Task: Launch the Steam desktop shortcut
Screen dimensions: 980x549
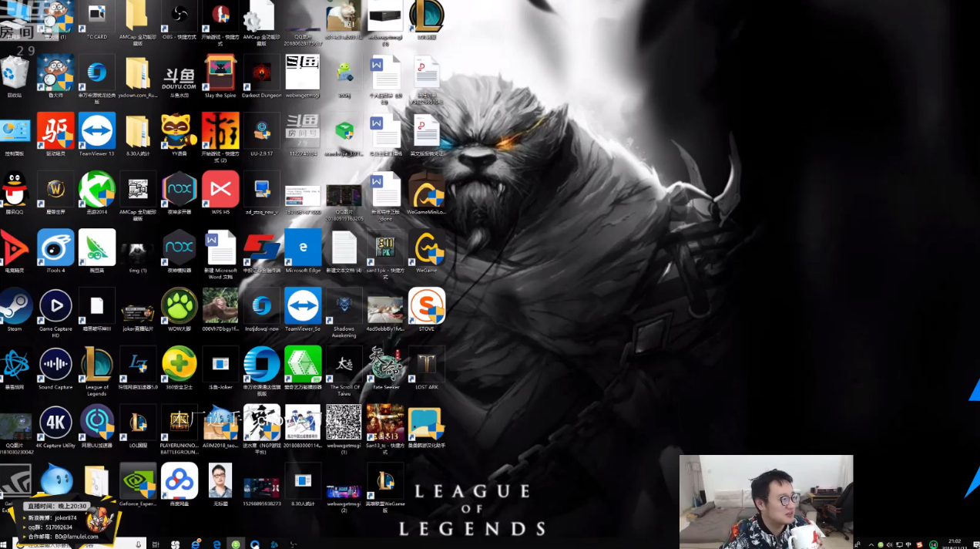Action: pyautogui.click(x=15, y=306)
